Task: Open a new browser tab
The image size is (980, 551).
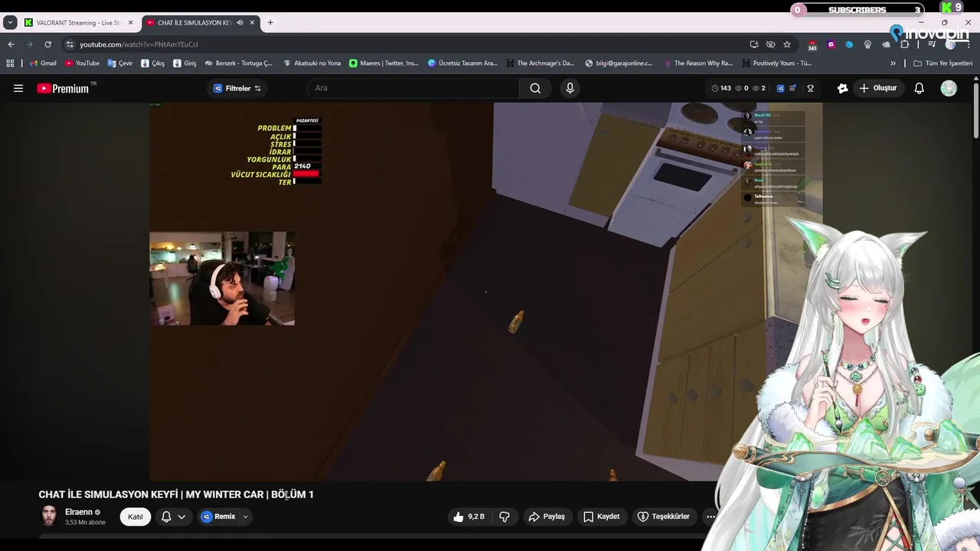Action: (270, 23)
